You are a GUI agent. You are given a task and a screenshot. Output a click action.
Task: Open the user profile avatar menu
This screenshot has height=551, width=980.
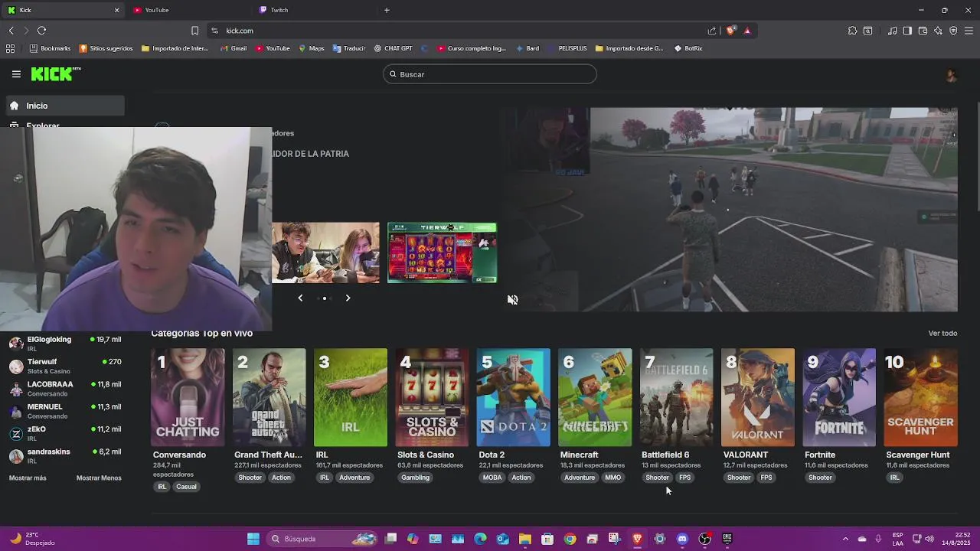pyautogui.click(x=951, y=75)
